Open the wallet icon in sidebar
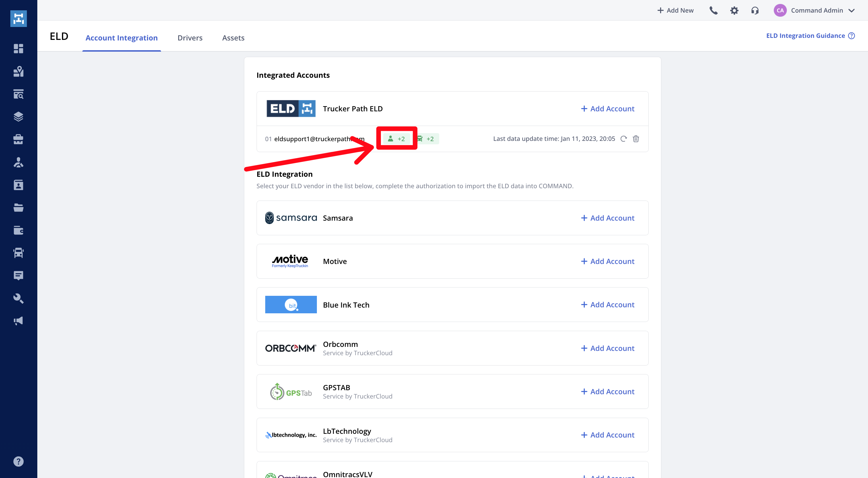The width and height of the screenshot is (868, 478). [19, 230]
